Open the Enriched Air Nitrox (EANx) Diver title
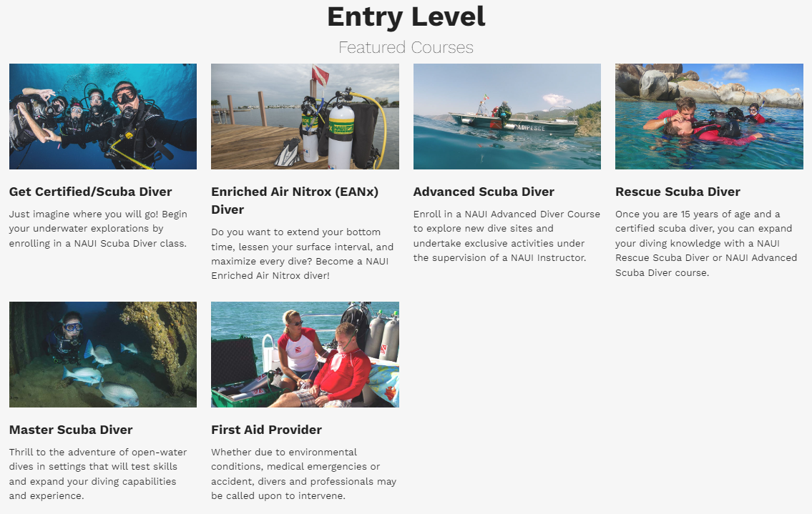 point(295,201)
